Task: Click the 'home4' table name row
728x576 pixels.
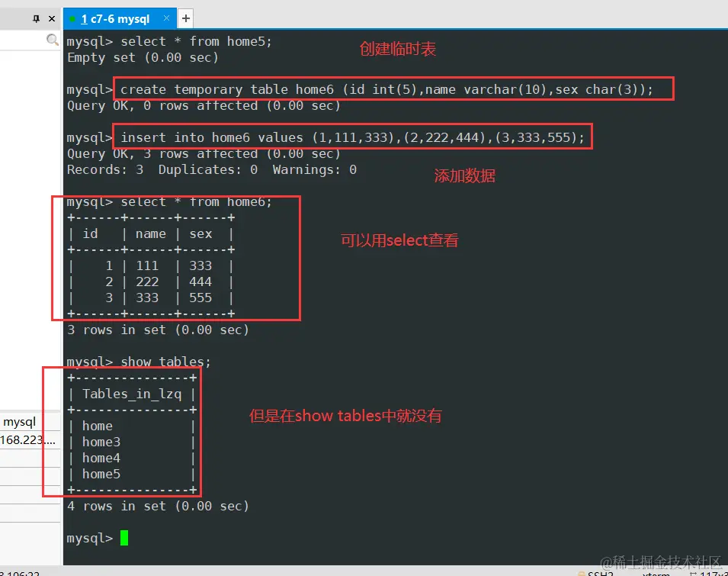Action: 101,458
